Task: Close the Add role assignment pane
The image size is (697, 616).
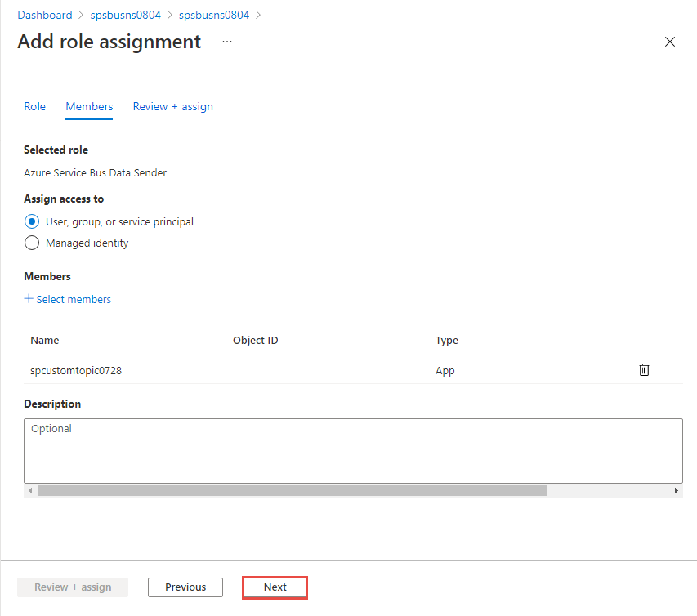Action: click(670, 42)
